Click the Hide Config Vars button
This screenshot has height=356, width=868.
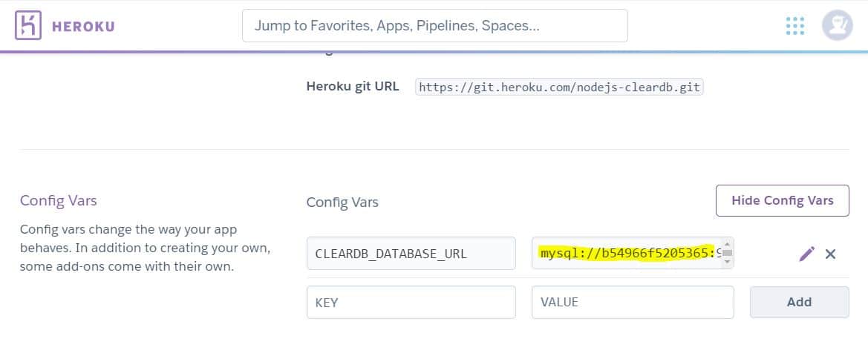782,200
